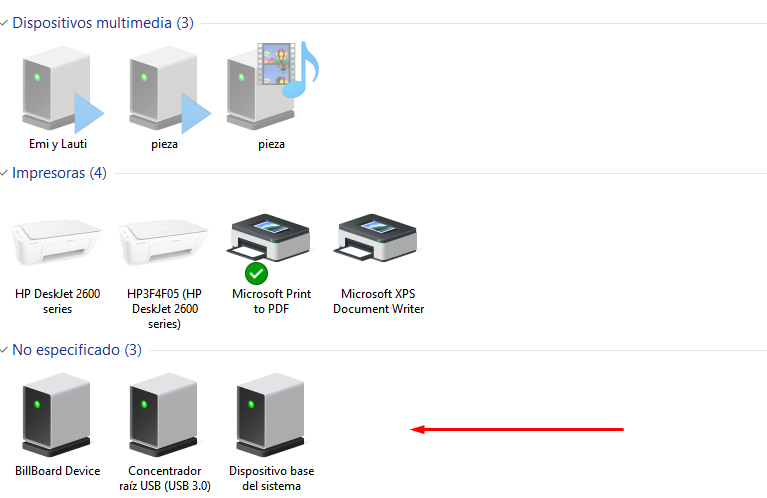
Task: Select the Microsoft XPS Document Writer printer icon
Action: [376, 237]
